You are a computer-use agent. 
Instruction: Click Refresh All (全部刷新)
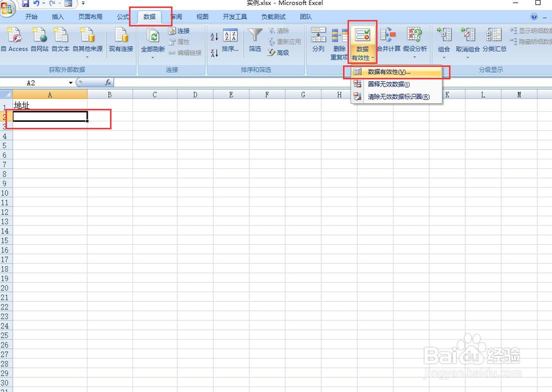(153, 39)
